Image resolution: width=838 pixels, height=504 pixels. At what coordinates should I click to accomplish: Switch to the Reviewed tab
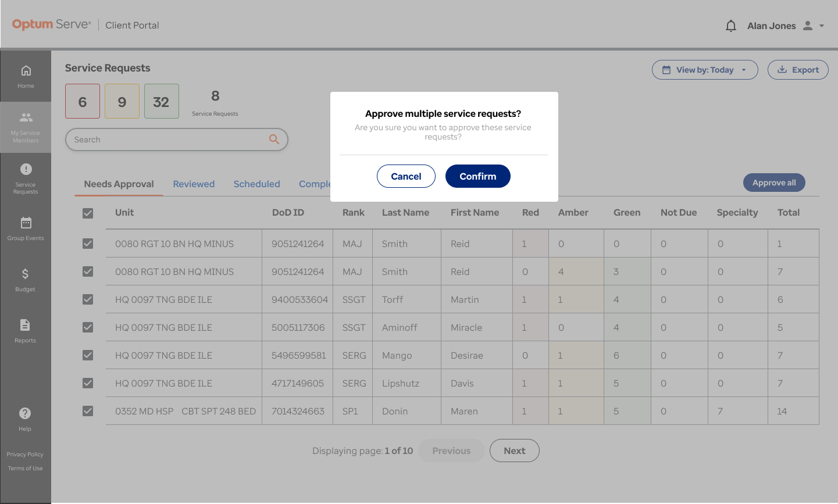click(x=194, y=184)
